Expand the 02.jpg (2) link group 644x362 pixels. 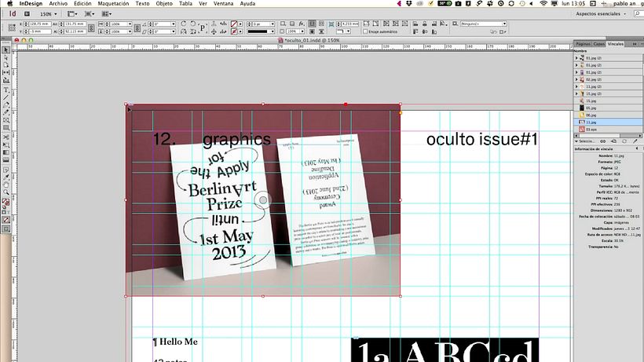576,79
